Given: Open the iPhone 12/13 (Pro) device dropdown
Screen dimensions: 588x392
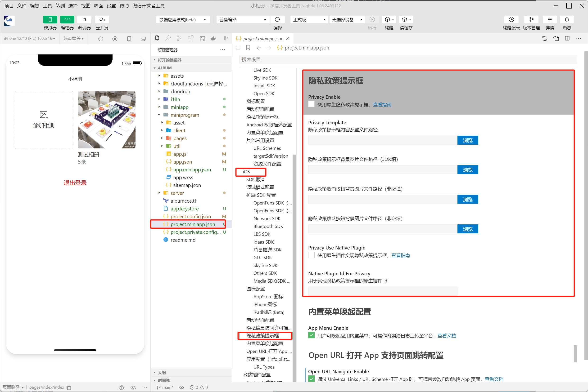Looking at the screenshot, I should click(30, 39).
